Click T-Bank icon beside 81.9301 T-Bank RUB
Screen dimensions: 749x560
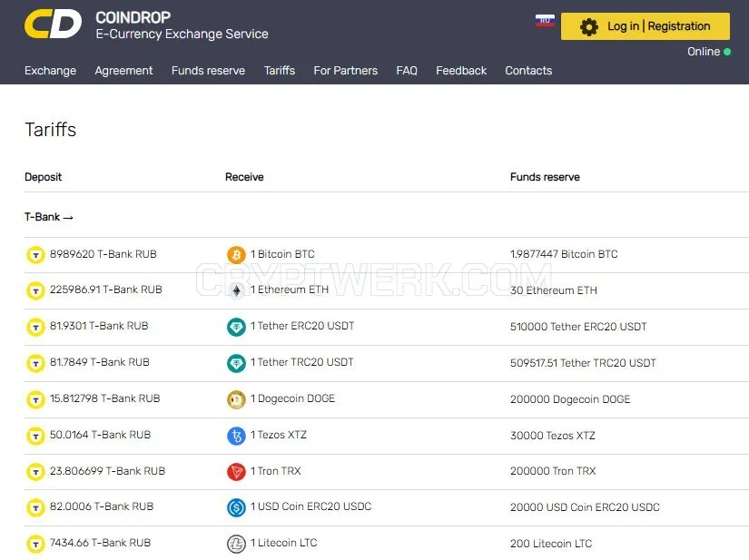[x=35, y=327]
